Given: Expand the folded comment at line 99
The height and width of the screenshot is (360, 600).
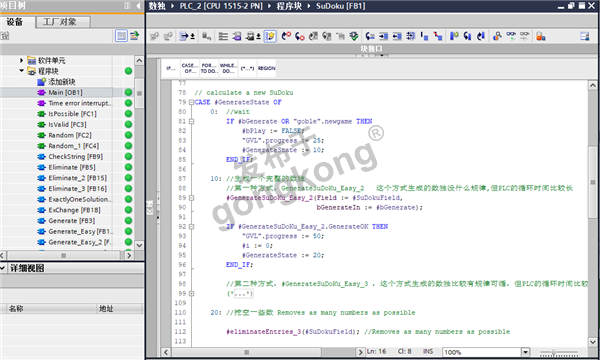Looking at the screenshot, I should [191, 293].
